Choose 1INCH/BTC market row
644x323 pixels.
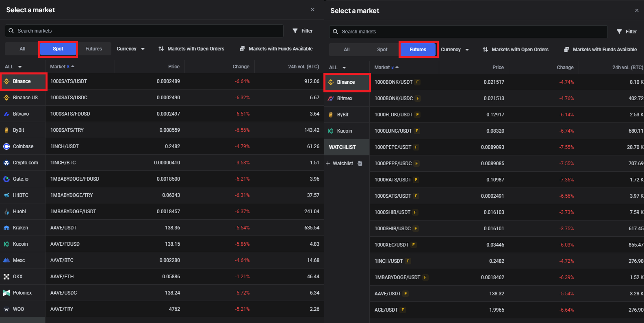point(185,163)
